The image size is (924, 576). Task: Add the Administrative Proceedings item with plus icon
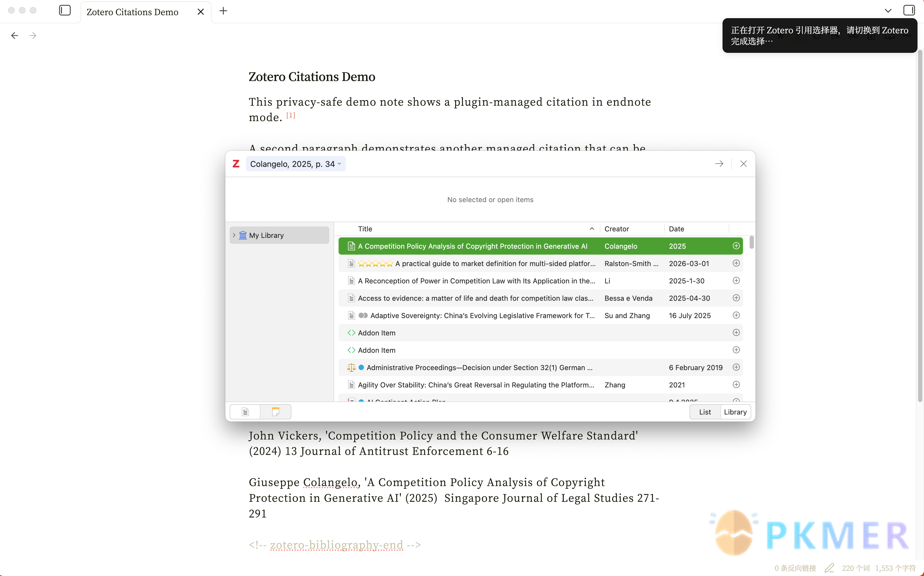[x=736, y=367]
